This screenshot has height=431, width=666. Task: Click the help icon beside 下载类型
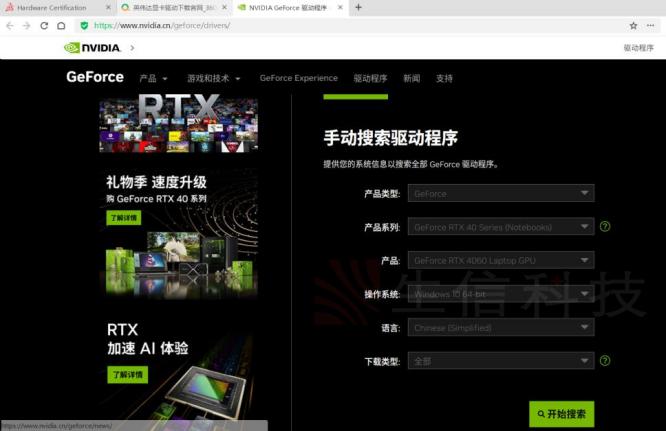tap(605, 361)
